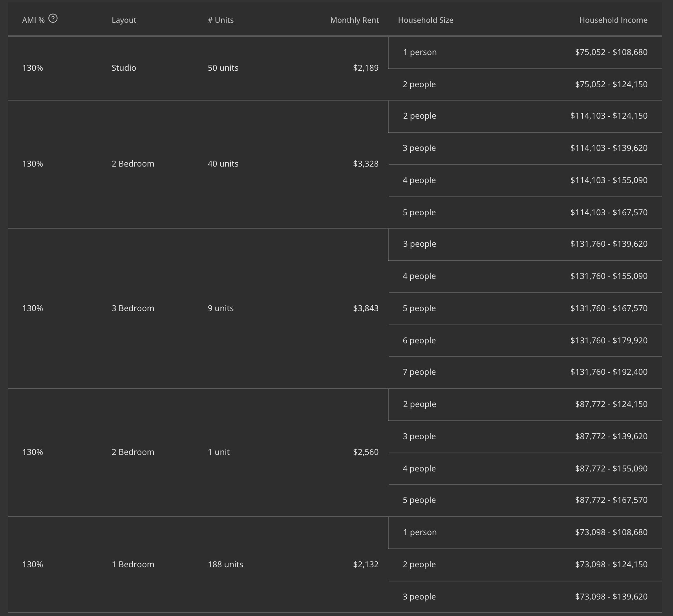Image resolution: width=673 pixels, height=616 pixels.
Task: Click the $131,760 - $192,400 income range
Action: 609,372
